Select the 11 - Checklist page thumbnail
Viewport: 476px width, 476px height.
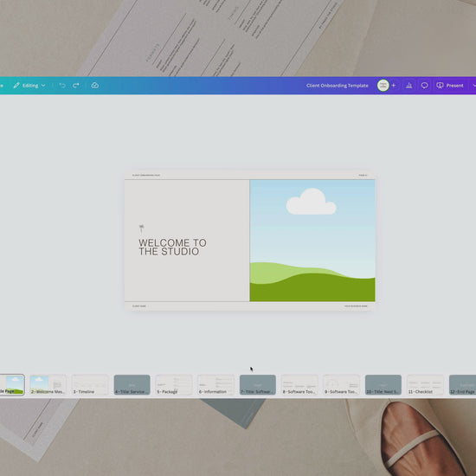tap(425, 385)
